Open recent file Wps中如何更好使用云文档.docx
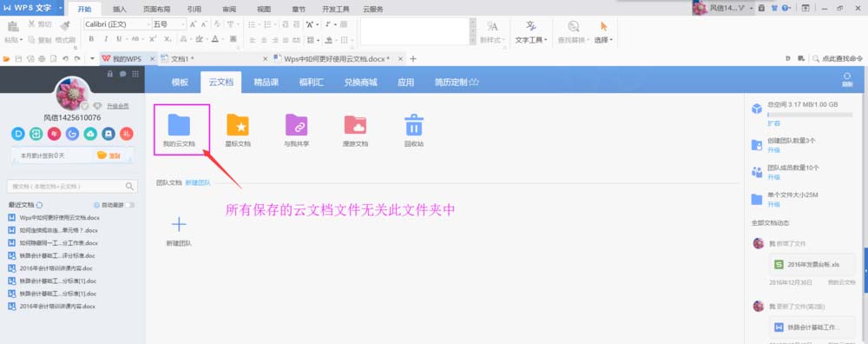 59,218
